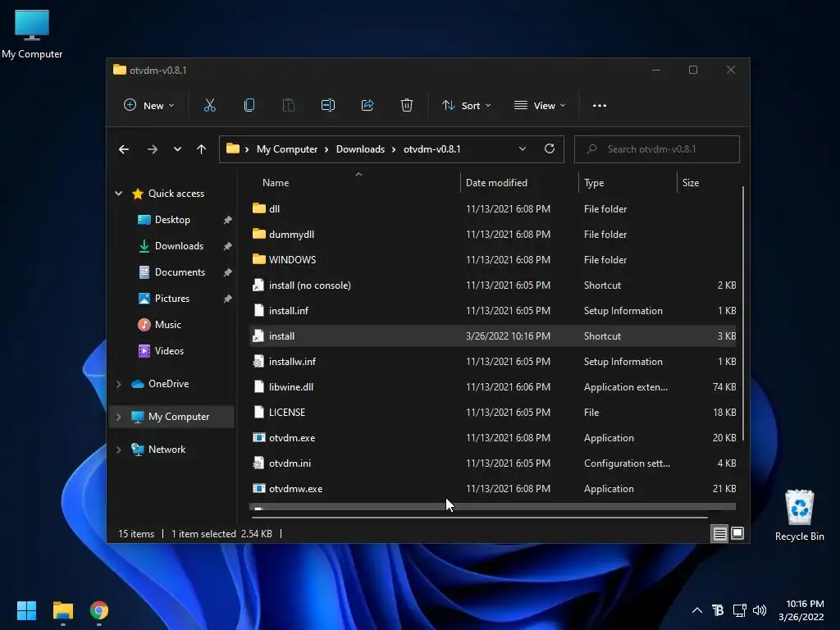Open the New item dropdown

click(149, 105)
